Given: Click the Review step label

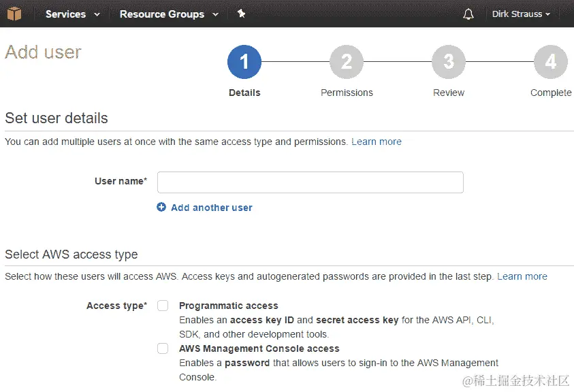Looking at the screenshot, I should click(x=449, y=93).
